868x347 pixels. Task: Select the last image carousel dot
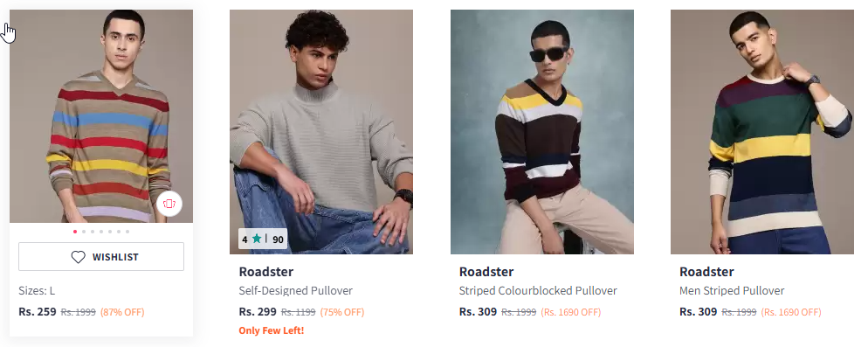(127, 232)
